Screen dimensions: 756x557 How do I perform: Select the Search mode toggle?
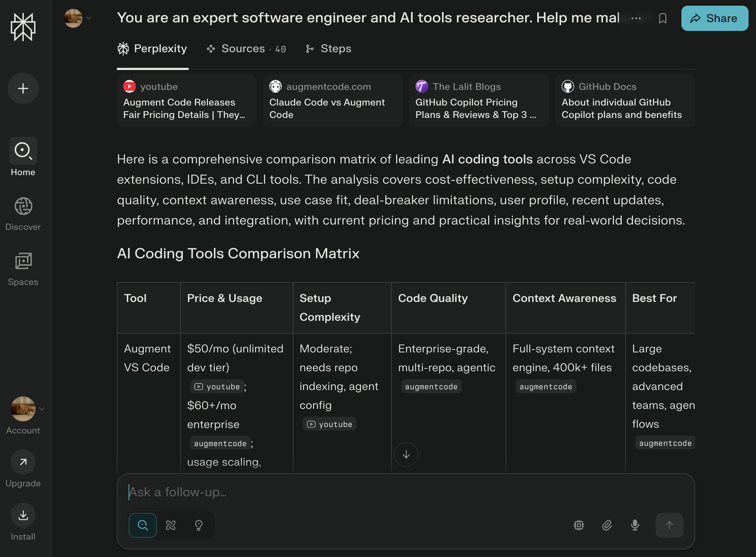pos(142,525)
